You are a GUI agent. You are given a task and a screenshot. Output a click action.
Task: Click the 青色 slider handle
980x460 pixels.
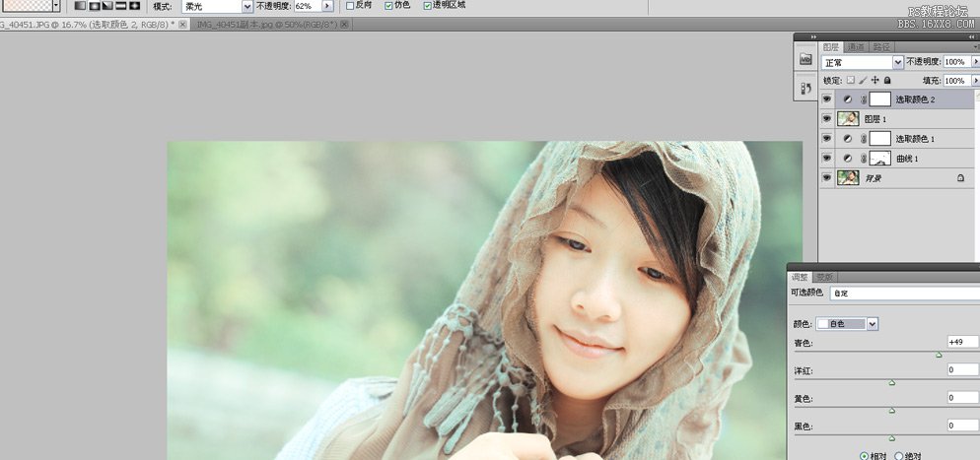tap(939, 355)
